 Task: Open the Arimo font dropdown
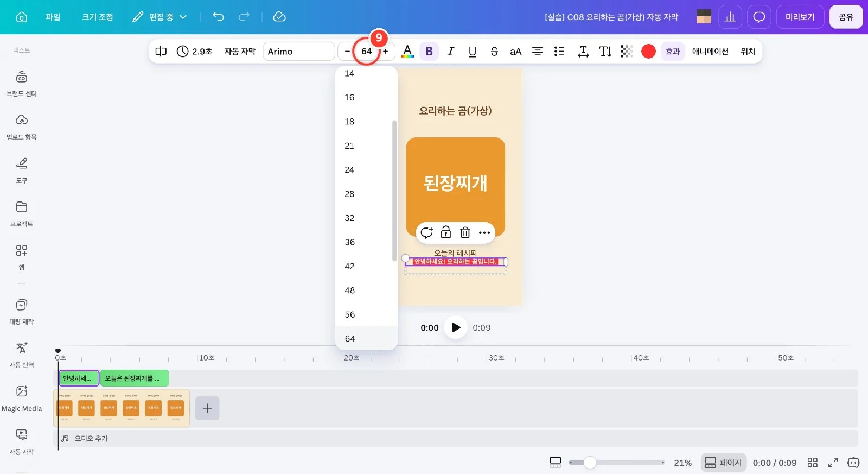tap(298, 52)
